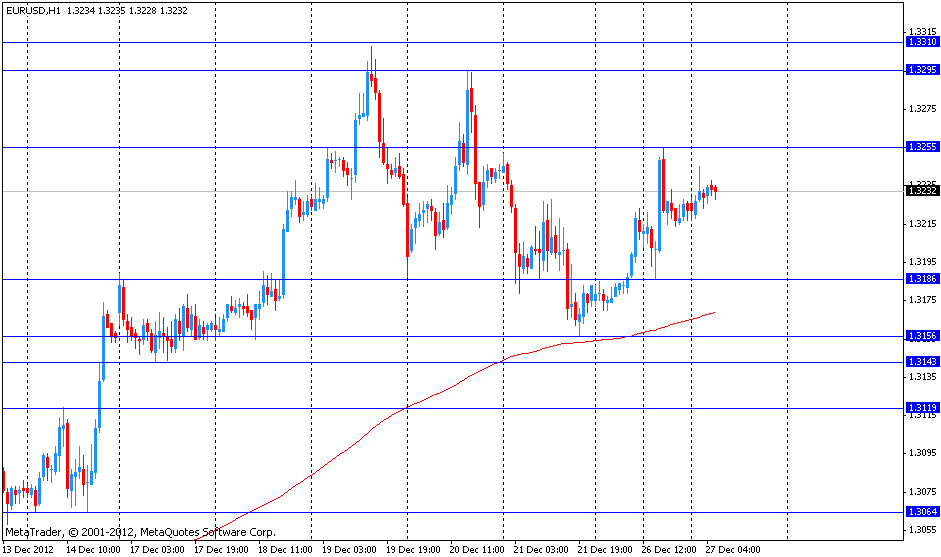Viewport: 941px width, 557px height.
Task: Select the 1.3186 blue level price label
Action: pos(922,278)
